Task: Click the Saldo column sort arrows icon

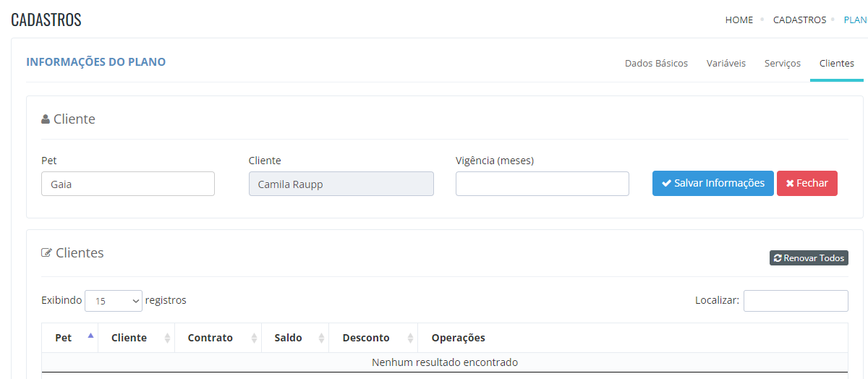Action: click(322, 338)
